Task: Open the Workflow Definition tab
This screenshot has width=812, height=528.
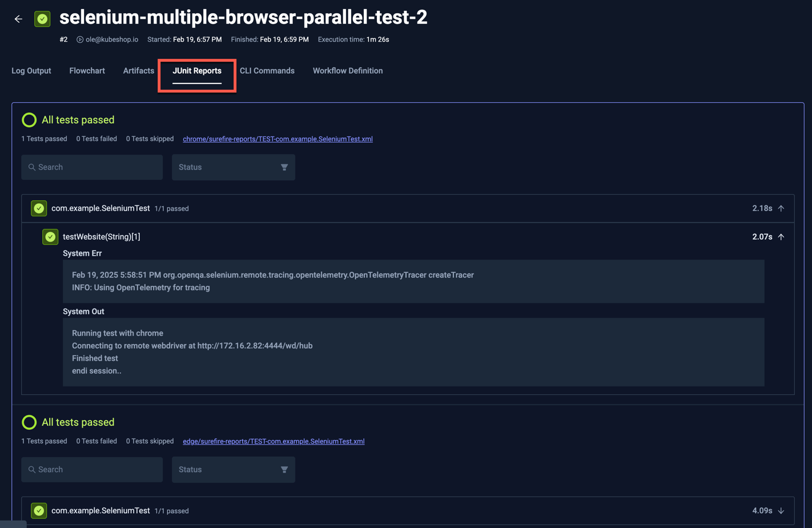Action: (347, 70)
